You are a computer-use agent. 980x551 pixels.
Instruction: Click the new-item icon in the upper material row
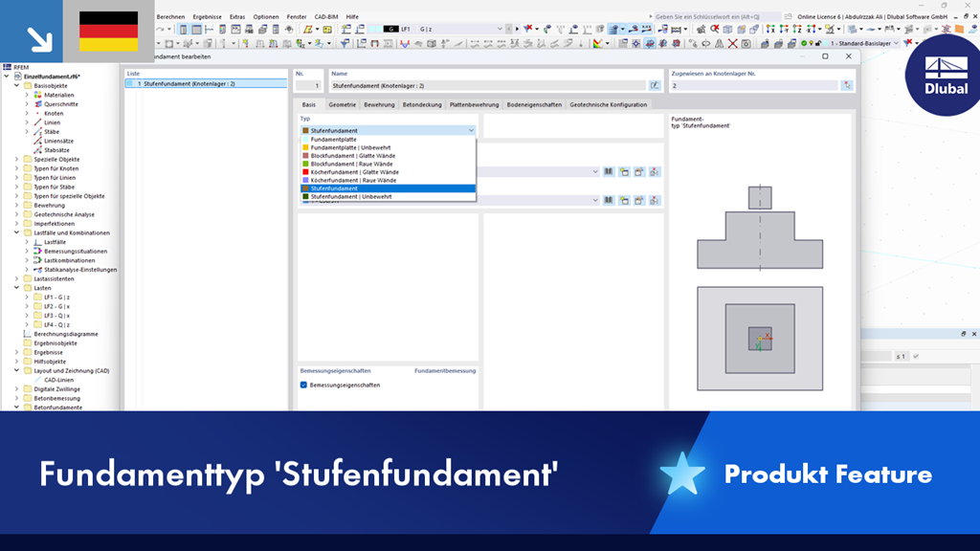624,172
